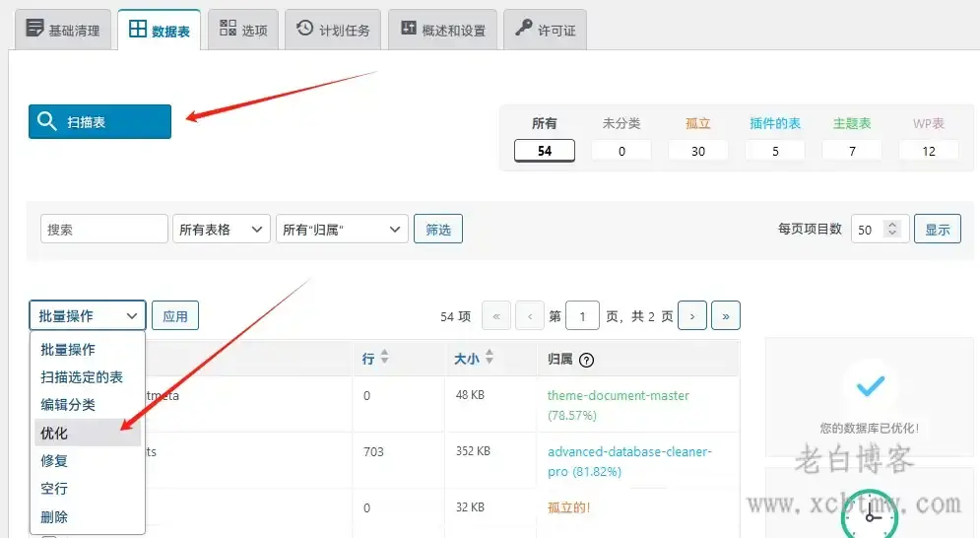The image size is (980, 538).
Task: Go to the first page with «
Action: [x=496, y=316]
